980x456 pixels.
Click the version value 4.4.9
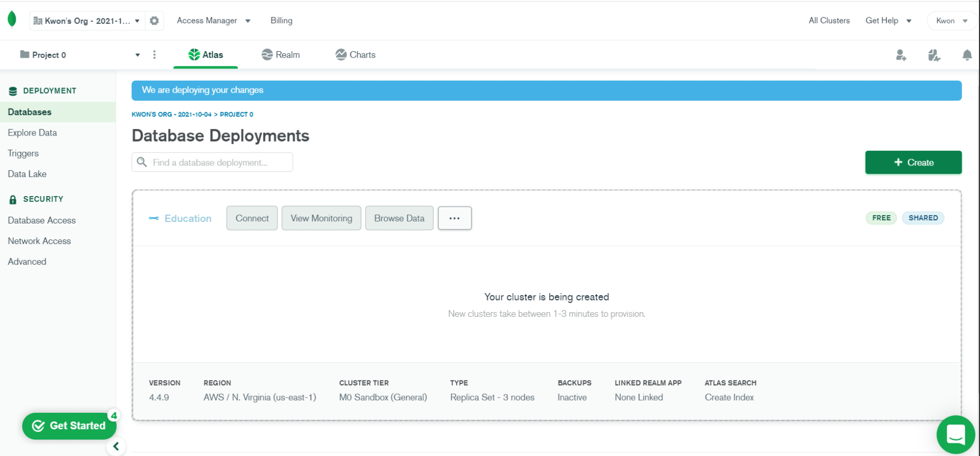159,397
